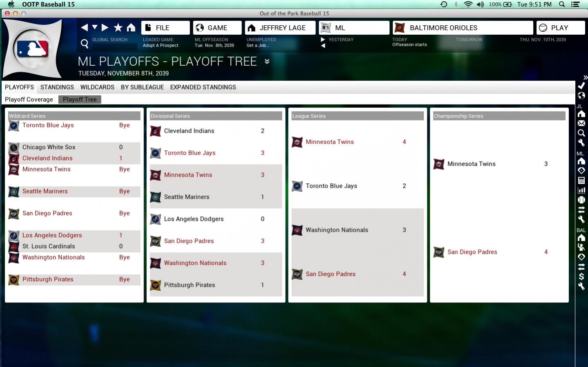This screenshot has height=367, width=588.
Task: Open the JEFFREY LAGE manager menu
Action: point(280,28)
